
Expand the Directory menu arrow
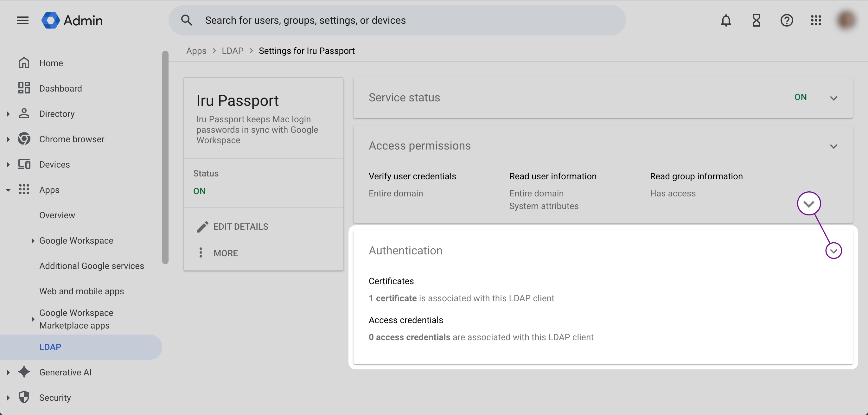[8, 114]
